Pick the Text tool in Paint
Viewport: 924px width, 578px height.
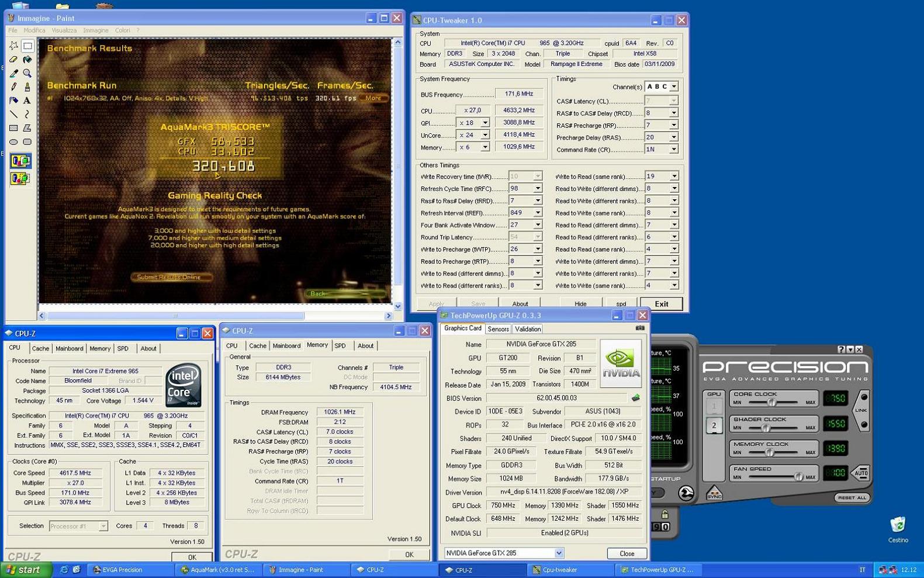tap(27, 101)
